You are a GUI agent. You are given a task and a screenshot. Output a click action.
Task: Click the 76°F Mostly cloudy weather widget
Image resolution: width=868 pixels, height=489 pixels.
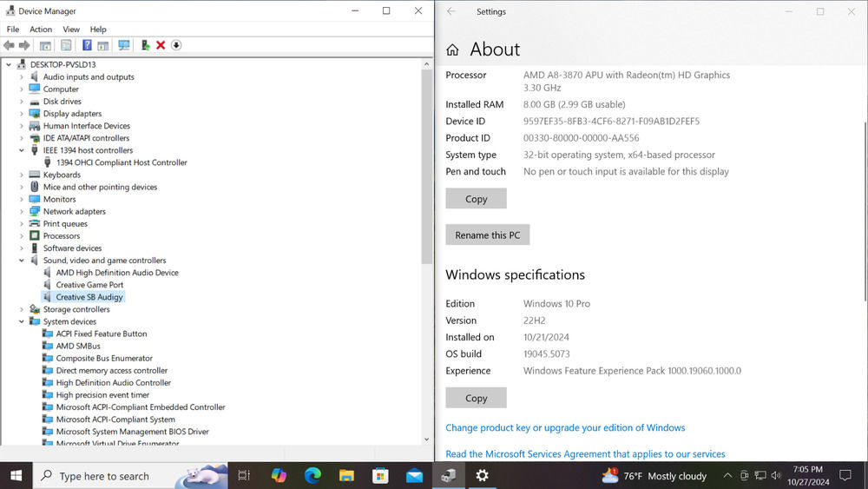pos(654,476)
